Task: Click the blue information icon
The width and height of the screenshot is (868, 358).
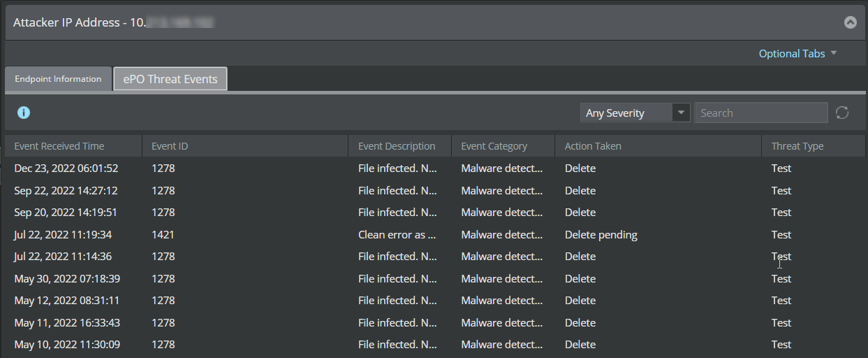Action: [24, 113]
